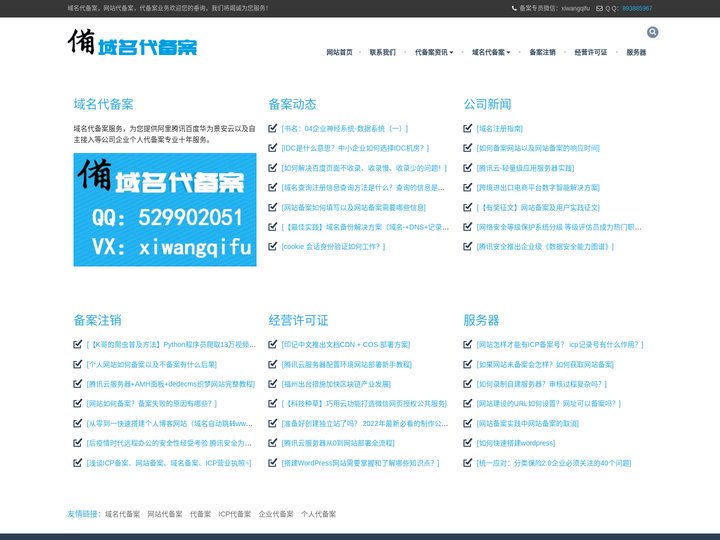Viewport: 720px width, 540px height.
Task: Open the 服务器 section heading
Action: 481,320
